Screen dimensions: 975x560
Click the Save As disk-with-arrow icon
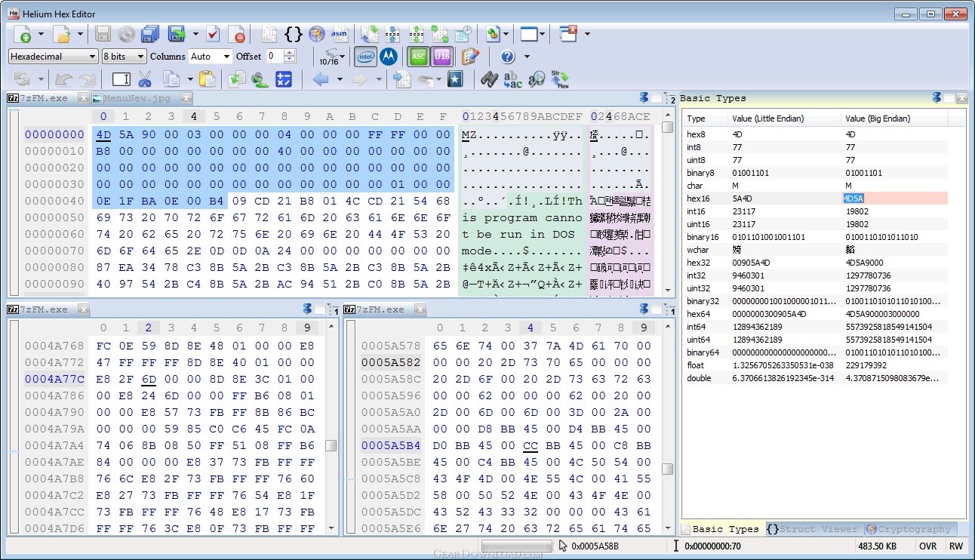tap(177, 34)
